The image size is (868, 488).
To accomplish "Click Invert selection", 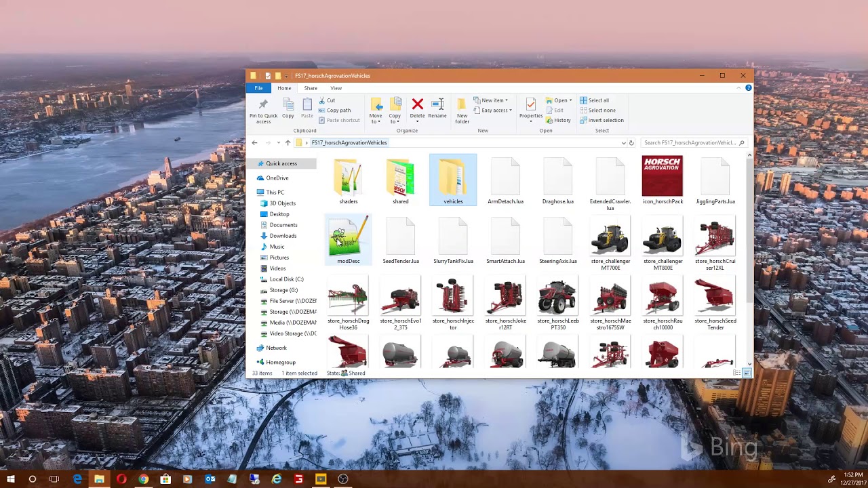I will tap(601, 121).
